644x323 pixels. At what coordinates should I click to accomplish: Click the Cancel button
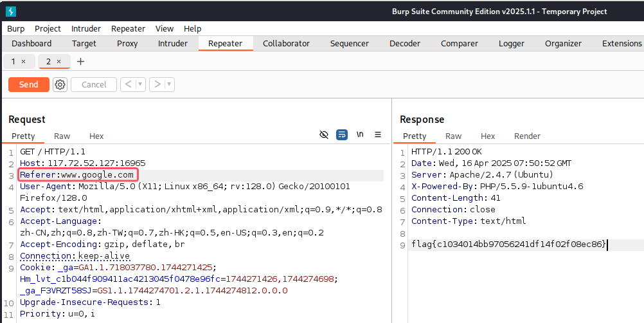pyautogui.click(x=94, y=85)
